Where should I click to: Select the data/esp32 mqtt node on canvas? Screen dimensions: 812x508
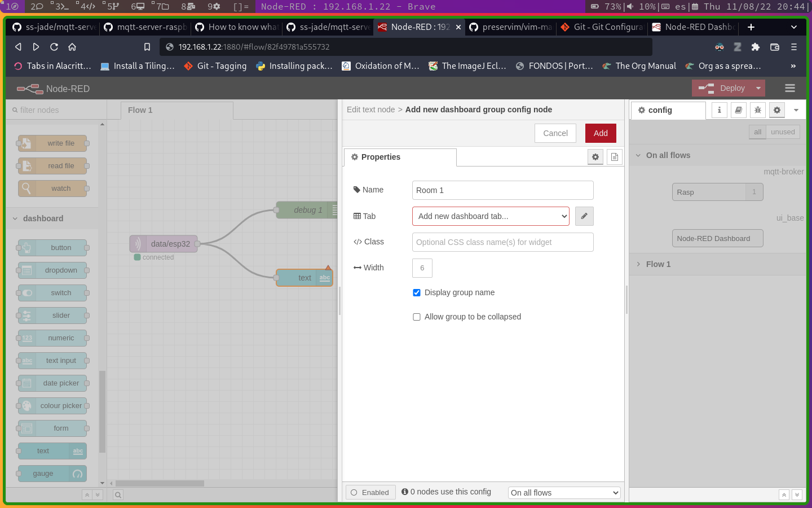[164, 244]
